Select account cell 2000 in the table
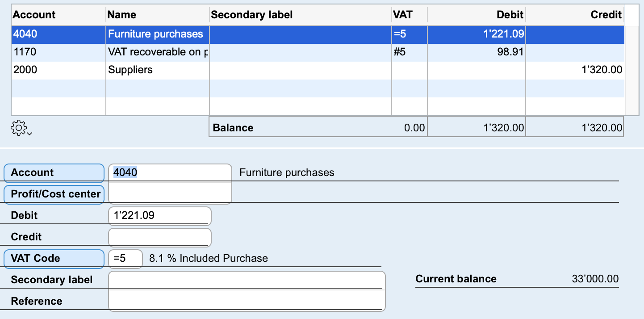The image size is (644, 319). pos(59,70)
